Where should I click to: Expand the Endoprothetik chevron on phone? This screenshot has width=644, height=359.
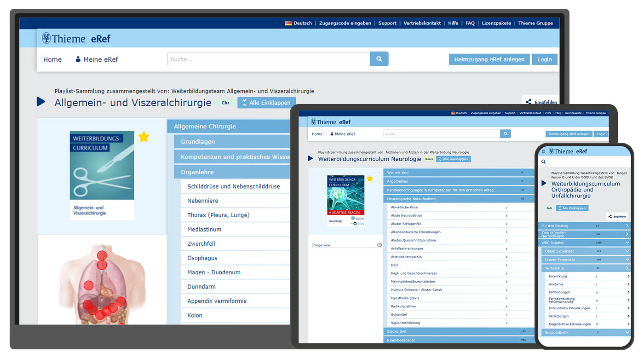click(627, 332)
